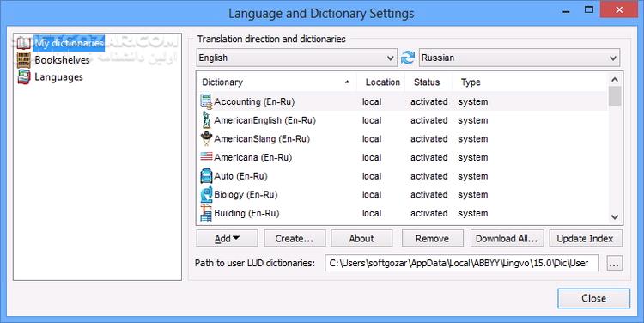Sort by Status column header
The height and width of the screenshot is (323, 644).
428,82
